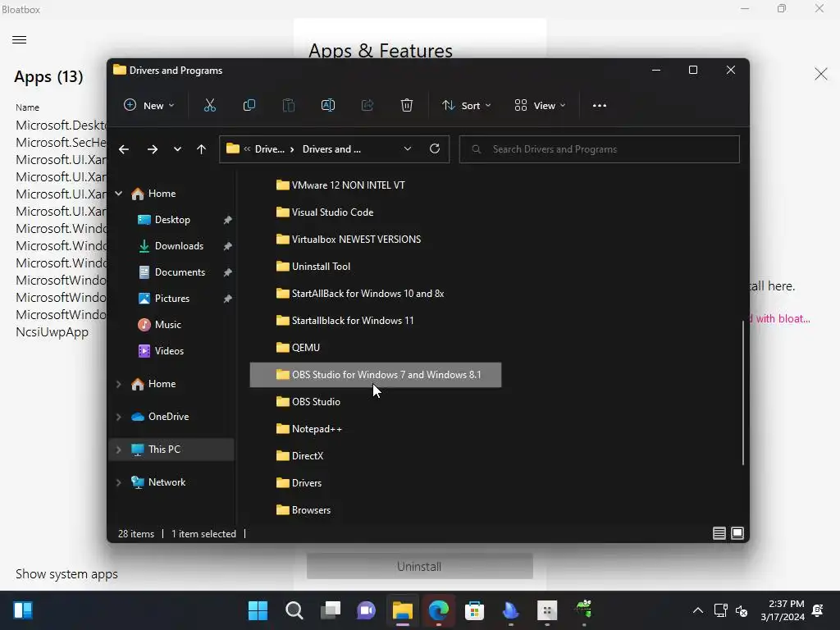The height and width of the screenshot is (630, 840).
Task: Go back with the left arrow button
Action: (124, 149)
